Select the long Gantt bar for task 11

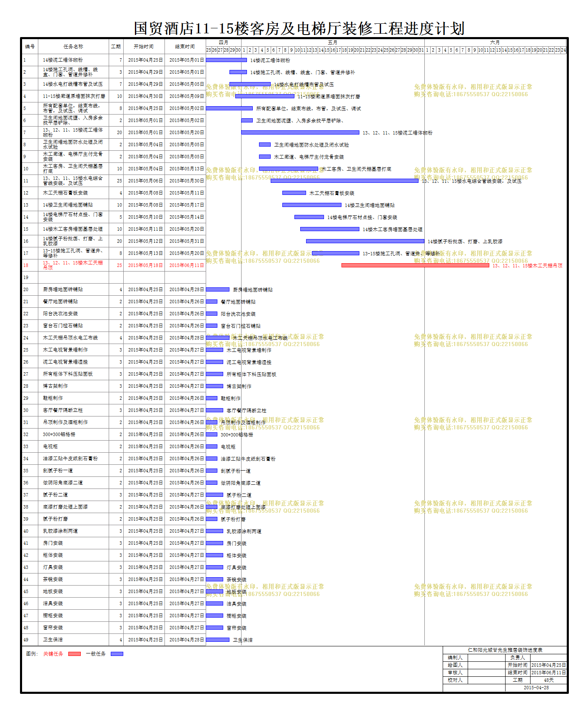click(x=344, y=181)
